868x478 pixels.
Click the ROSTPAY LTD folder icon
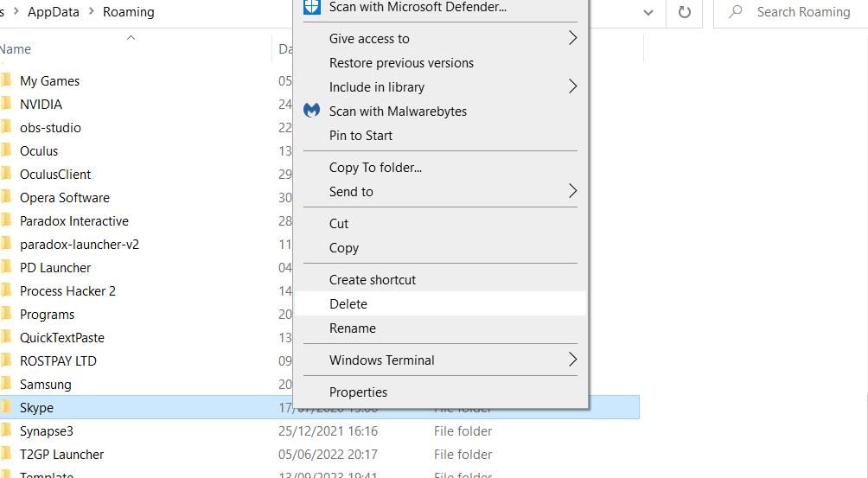pyautogui.click(x=5, y=360)
